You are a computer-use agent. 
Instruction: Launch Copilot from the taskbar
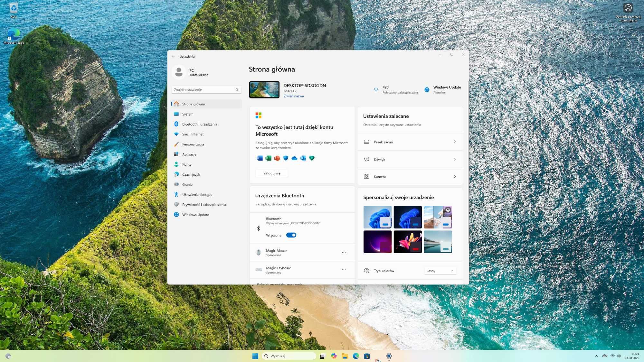tap(334, 356)
